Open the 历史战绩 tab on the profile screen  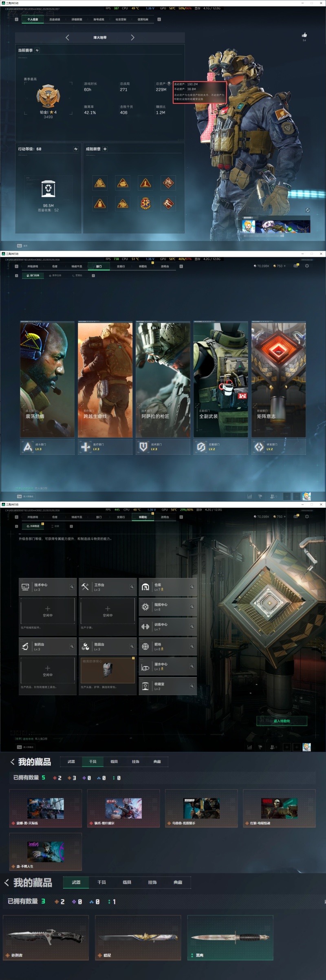tap(55, 19)
